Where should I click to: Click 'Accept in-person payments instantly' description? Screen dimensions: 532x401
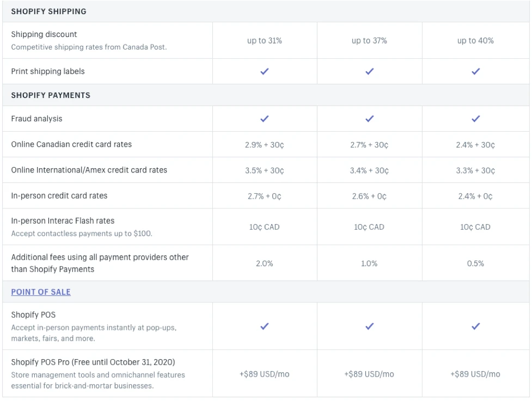(94, 333)
